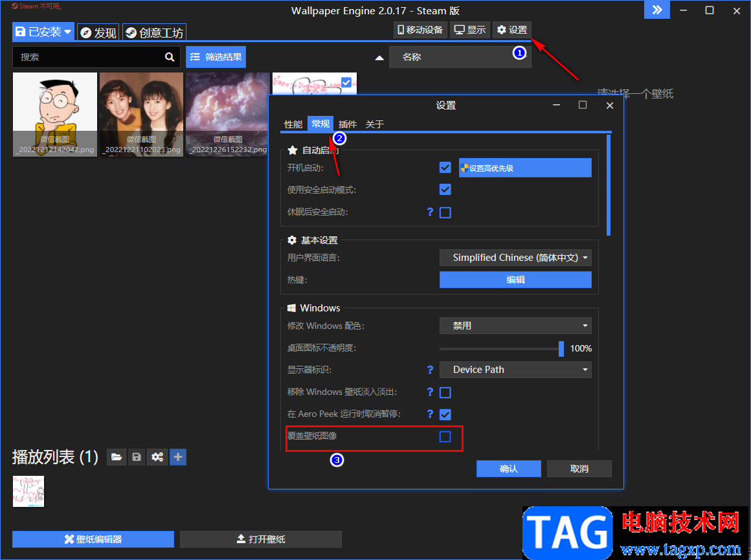Expand the 修改 Windows 配色 dropdown
The image size is (751, 560).
click(515, 326)
